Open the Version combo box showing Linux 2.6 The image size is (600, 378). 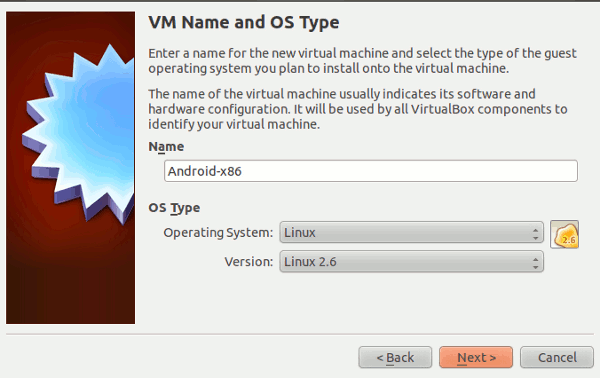pos(411,262)
